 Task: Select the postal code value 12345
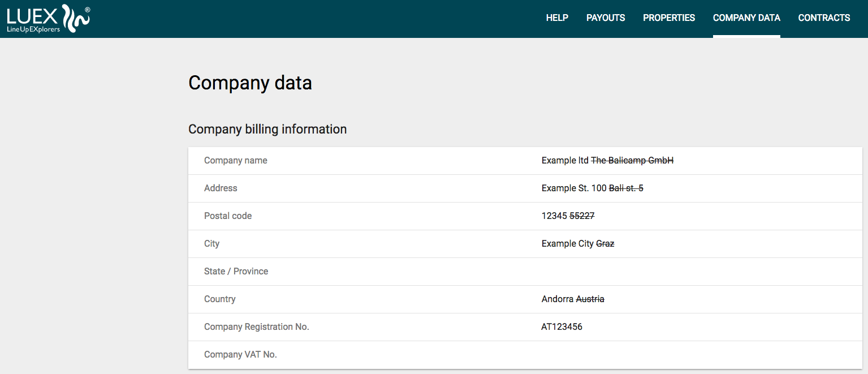pos(554,216)
